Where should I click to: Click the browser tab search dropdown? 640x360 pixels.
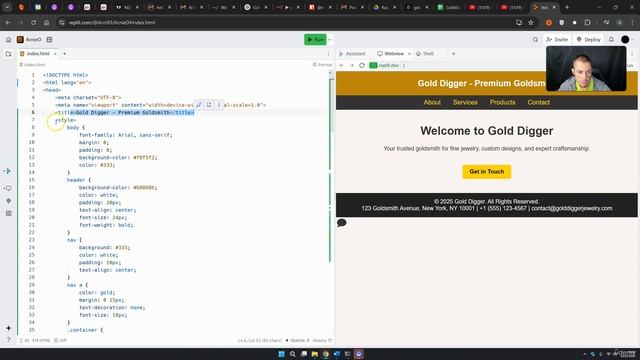click(x=7, y=7)
